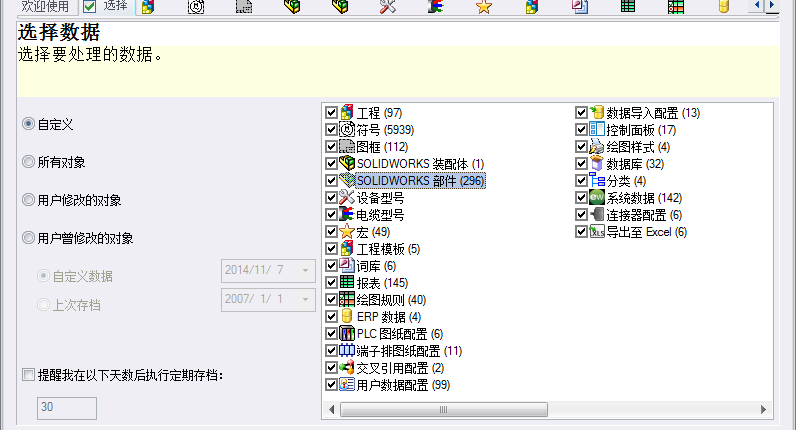Click the list scrollbar left arrow
Viewport: 796px width, 430px height.
(x=331, y=409)
